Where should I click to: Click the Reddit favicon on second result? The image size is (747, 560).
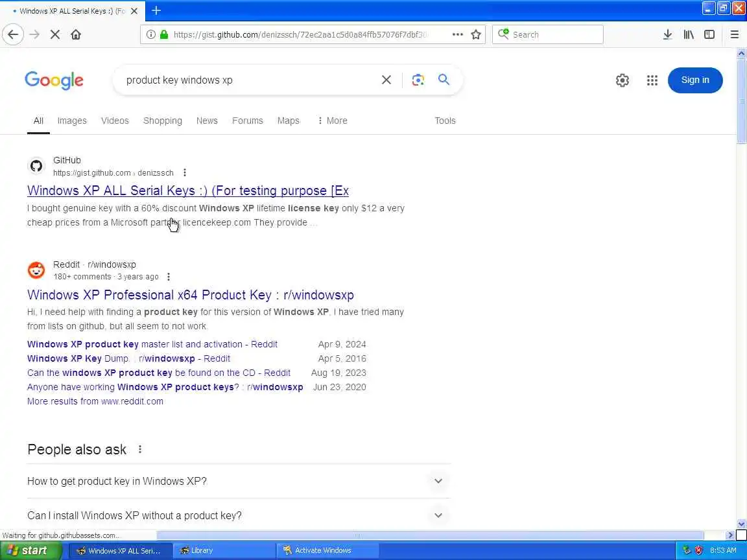(36, 270)
